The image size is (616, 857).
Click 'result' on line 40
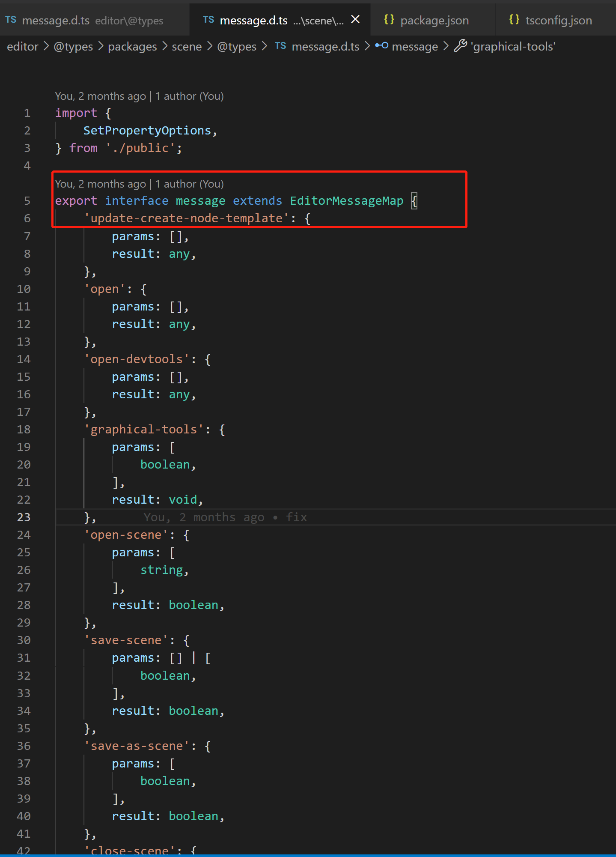click(133, 816)
